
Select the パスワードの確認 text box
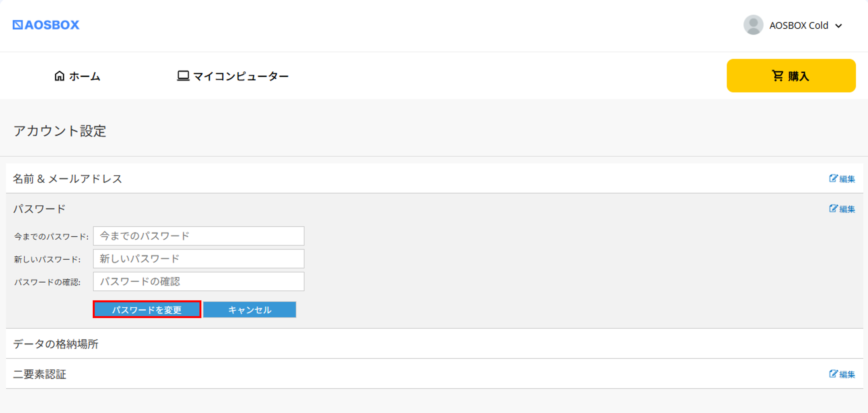pyautogui.click(x=198, y=282)
